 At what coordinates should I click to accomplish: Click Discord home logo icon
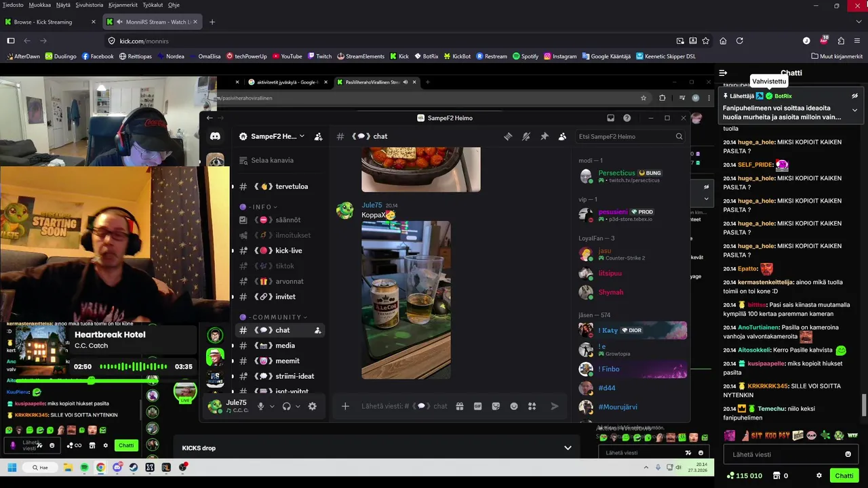215,136
